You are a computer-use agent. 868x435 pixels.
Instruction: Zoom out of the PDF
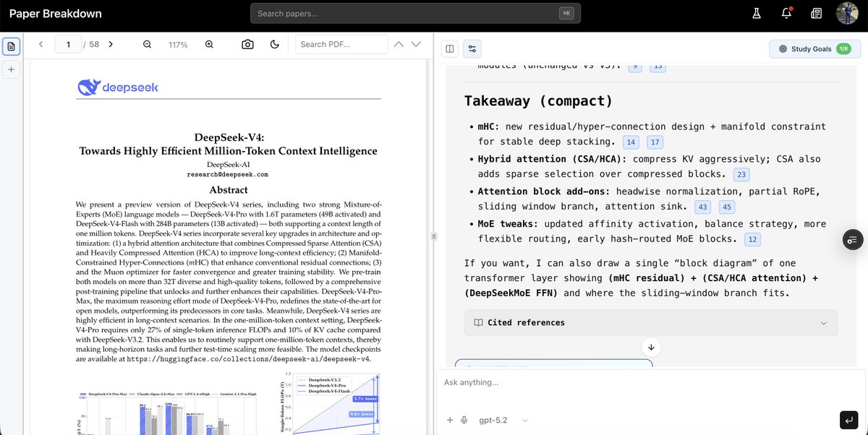[147, 44]
